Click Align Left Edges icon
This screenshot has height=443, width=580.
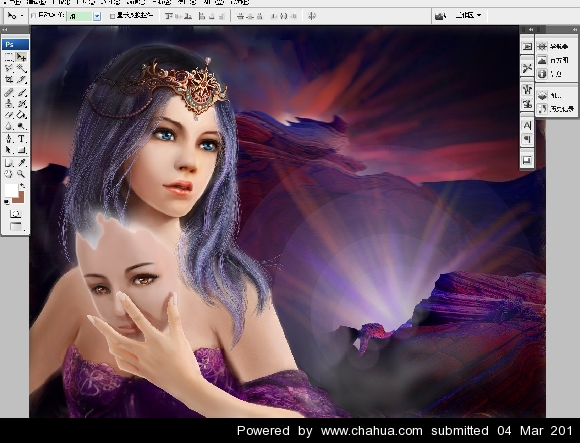pyautogui.click(x=202, y=16)
